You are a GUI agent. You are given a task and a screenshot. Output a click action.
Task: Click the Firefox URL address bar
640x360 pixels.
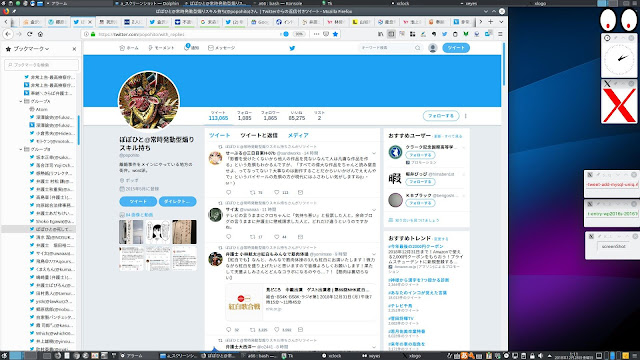[188, 34]
